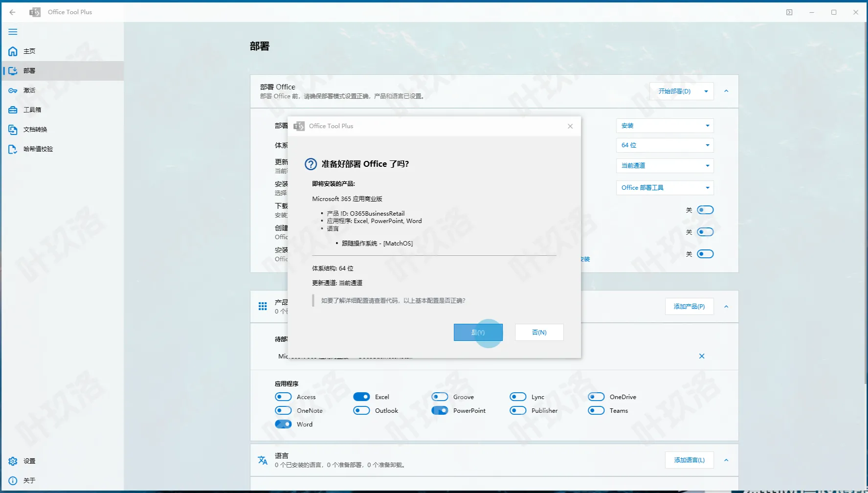Image resolution: width=868 pixels, height=493 pixels.
Task: Click the settings gear icon
Action: tap(13, 461)
